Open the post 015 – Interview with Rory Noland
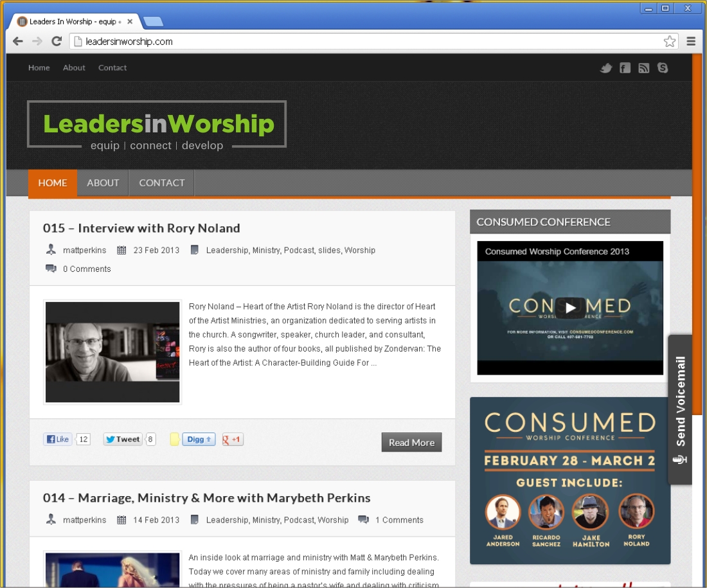 pos(141,228)
